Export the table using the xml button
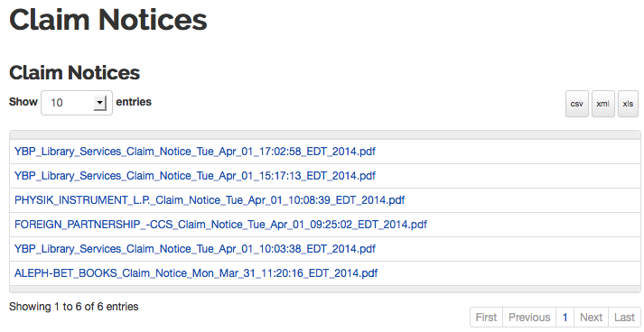The image size is (644, 332). coord(603,104)
